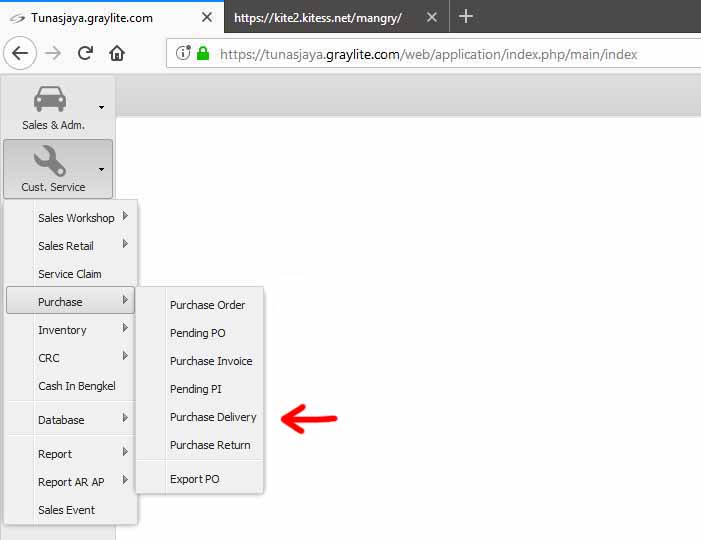701x540 pixels.
Task: Select Purchase Delivery from submenu
Action: (213, 417)
